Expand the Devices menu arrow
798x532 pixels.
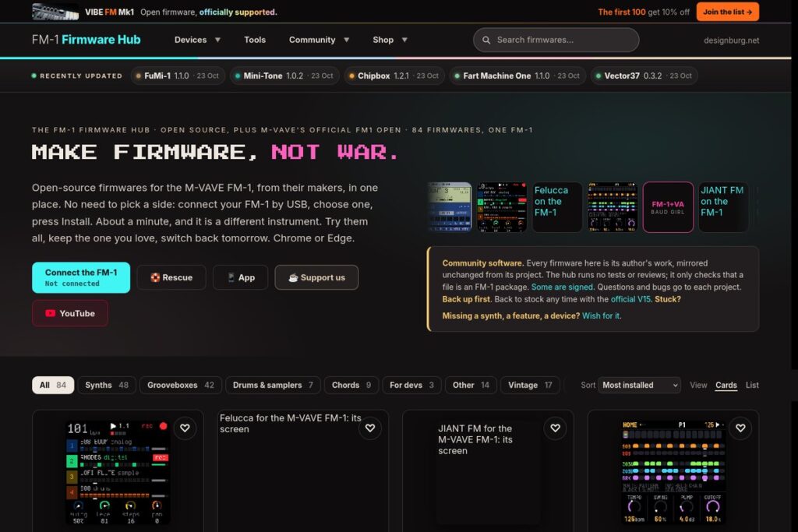tap(217, 40)
